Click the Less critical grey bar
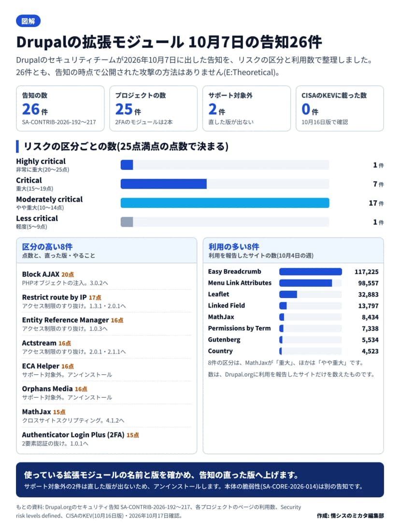Screen dimensions: 400x532 tap(127, 222)
